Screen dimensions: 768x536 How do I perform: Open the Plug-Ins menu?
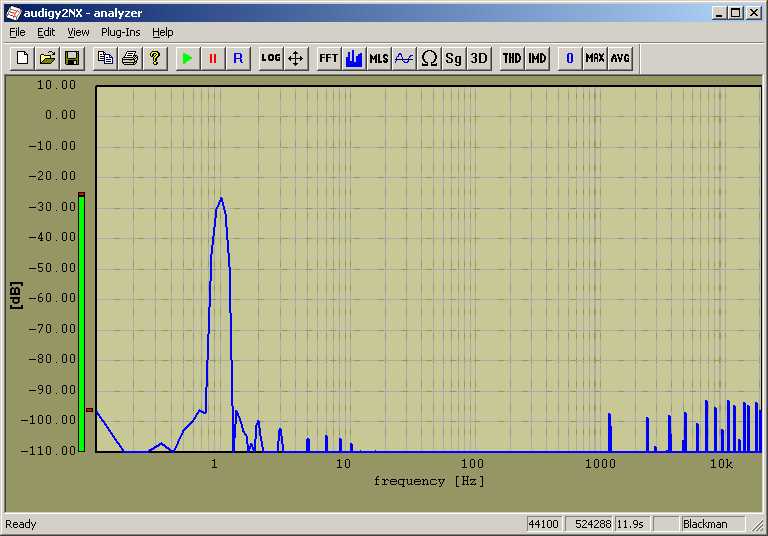coord(120,32)
